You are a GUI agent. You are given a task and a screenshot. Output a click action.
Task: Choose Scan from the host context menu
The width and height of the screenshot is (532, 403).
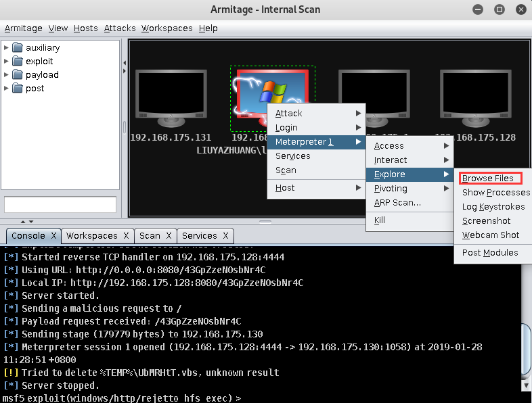[316, 170]
